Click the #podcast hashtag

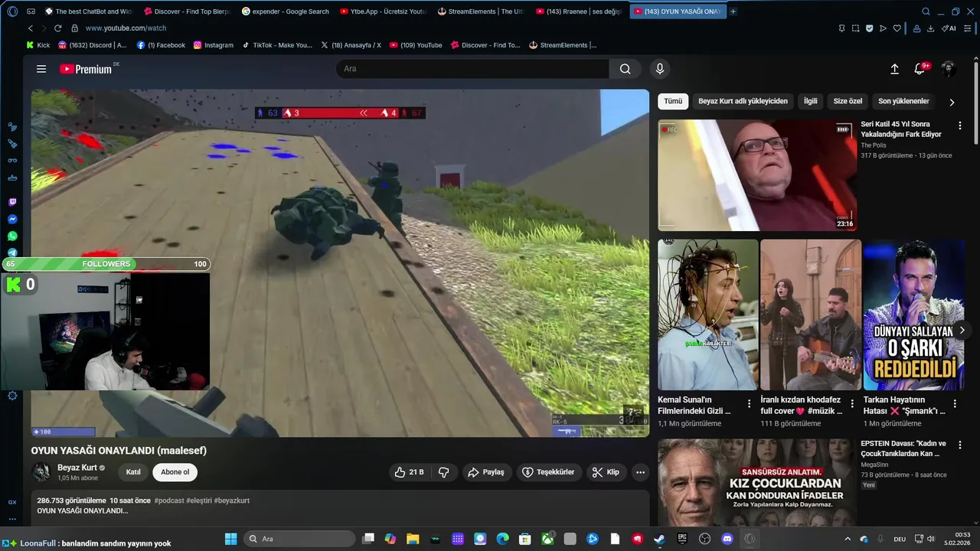169,500
